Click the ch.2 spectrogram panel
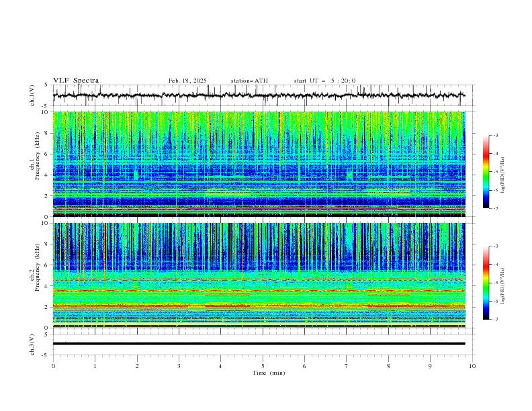Viewport: 532px width, 411px height. (259, 275)
